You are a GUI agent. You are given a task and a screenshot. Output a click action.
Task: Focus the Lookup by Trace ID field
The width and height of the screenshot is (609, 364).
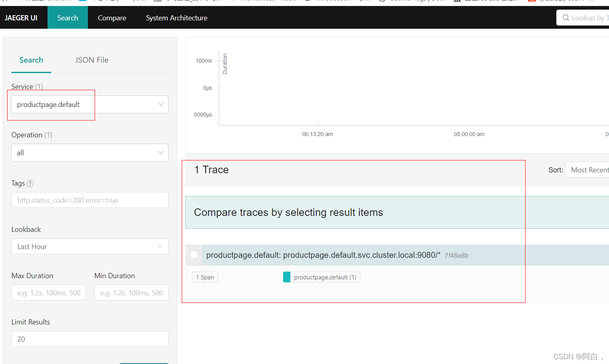pyautogui.click(x=583, y=18)
